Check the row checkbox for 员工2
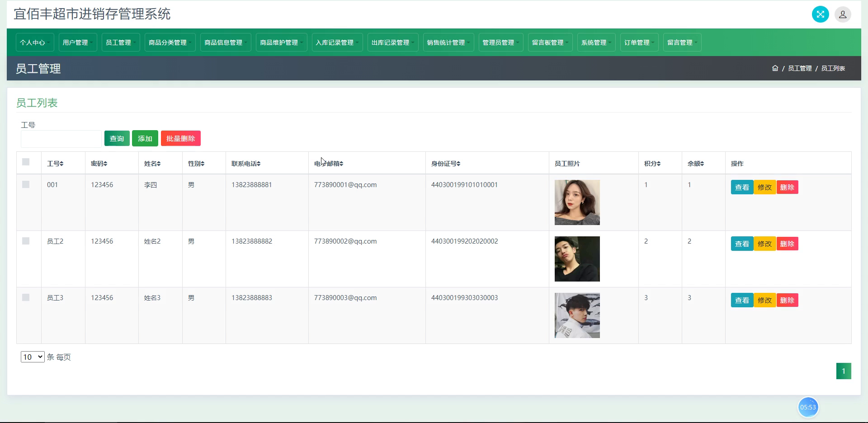The image size is (868, 423). 26,241
